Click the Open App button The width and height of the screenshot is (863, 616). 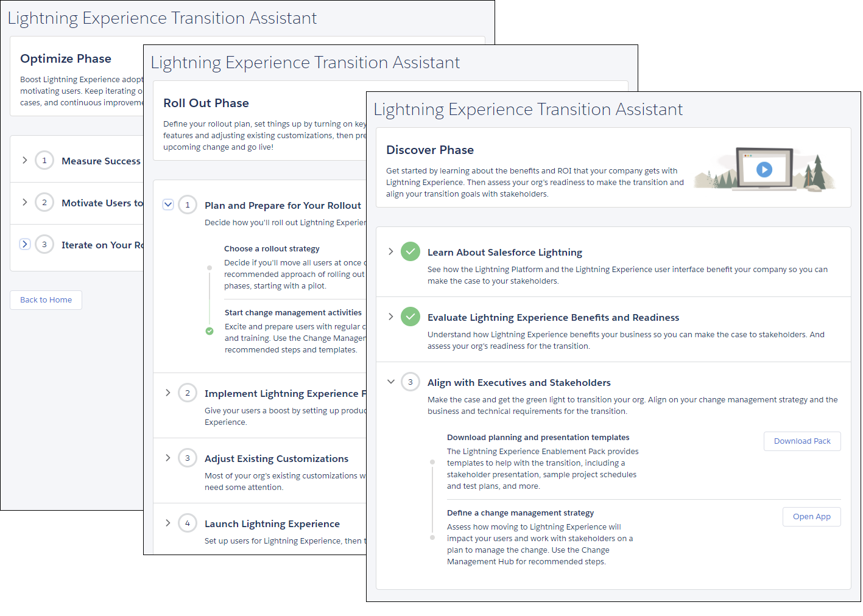point(811,516)
